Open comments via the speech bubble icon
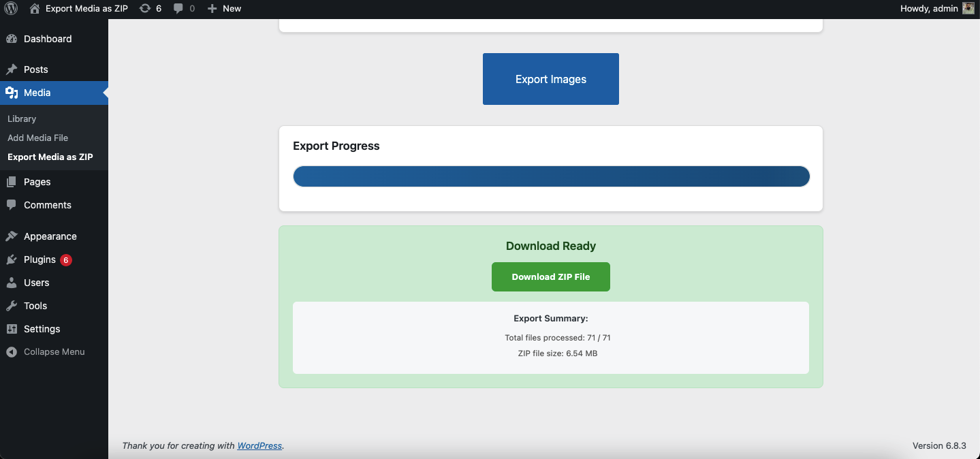This screenshot has height=459, width=980. [178, 8]
